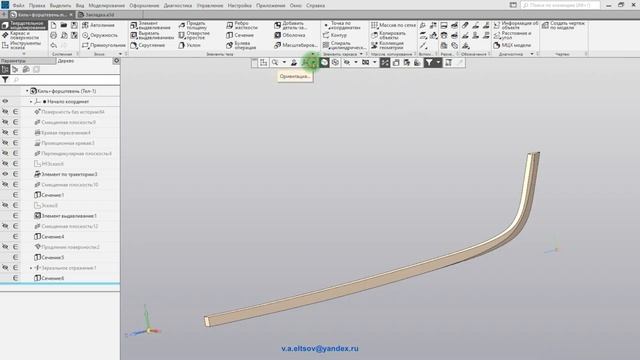
Task: Click the tree search input field
Action: (65, 80)
